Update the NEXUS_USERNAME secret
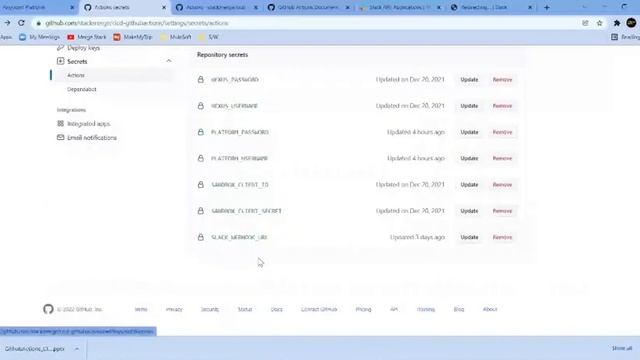The image size is (640, 360). pyautogui.click(x=469, y=106)
